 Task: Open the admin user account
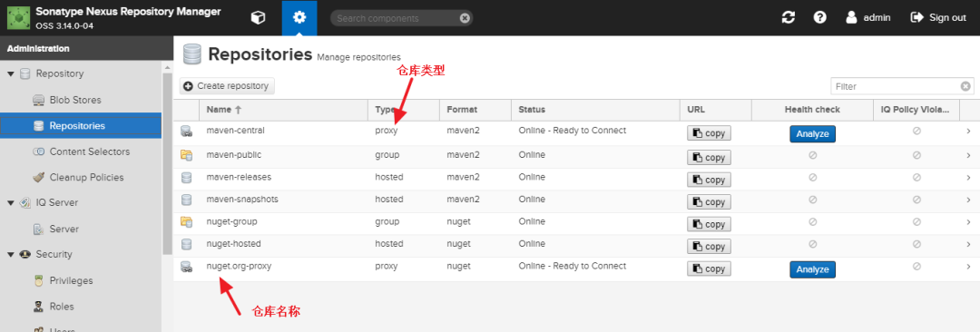867,17
